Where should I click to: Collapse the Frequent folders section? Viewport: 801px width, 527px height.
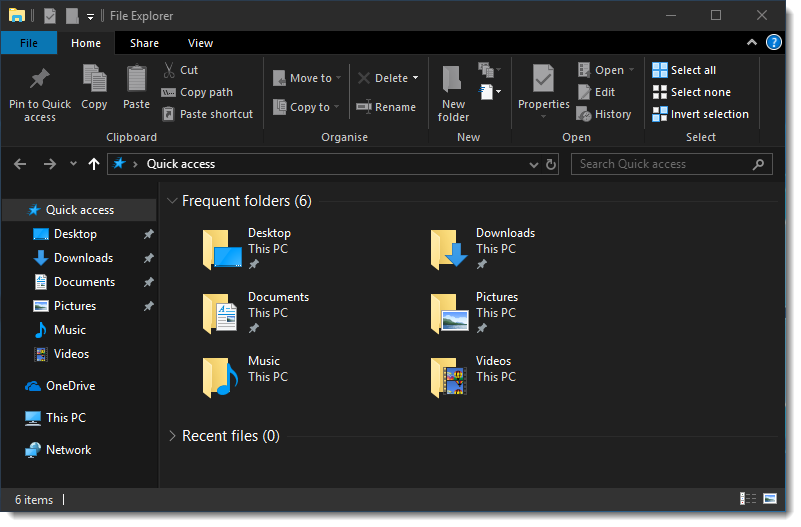pos(172,201)
